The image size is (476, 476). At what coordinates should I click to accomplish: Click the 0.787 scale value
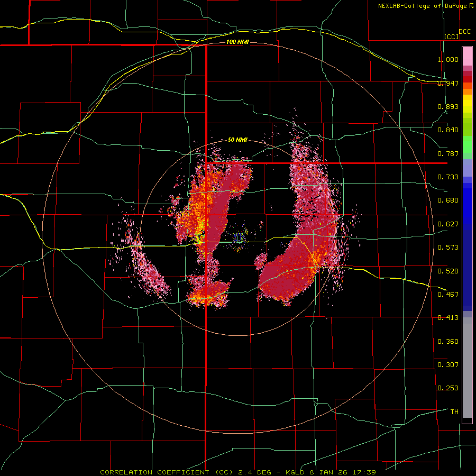(448, 153)
